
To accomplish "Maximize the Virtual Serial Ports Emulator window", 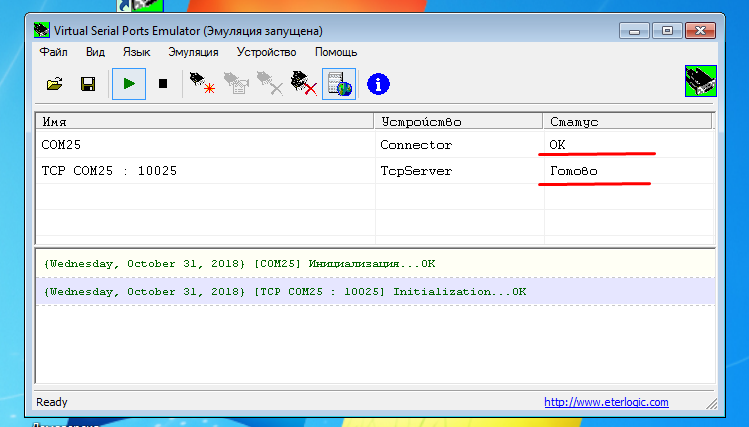I will (x=667, y=31).
